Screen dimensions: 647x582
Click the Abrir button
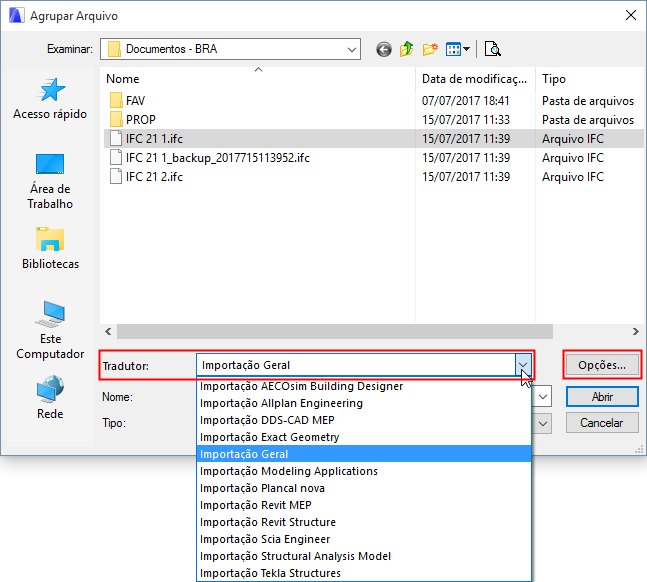coord(602,397)
